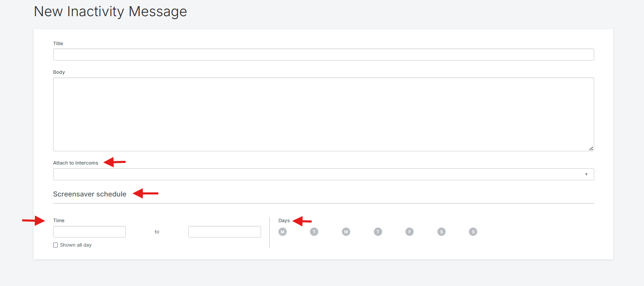The image size is (644, 286).
Task: Click the "Attach to Intercoms" label
Action: pos(76,163)
